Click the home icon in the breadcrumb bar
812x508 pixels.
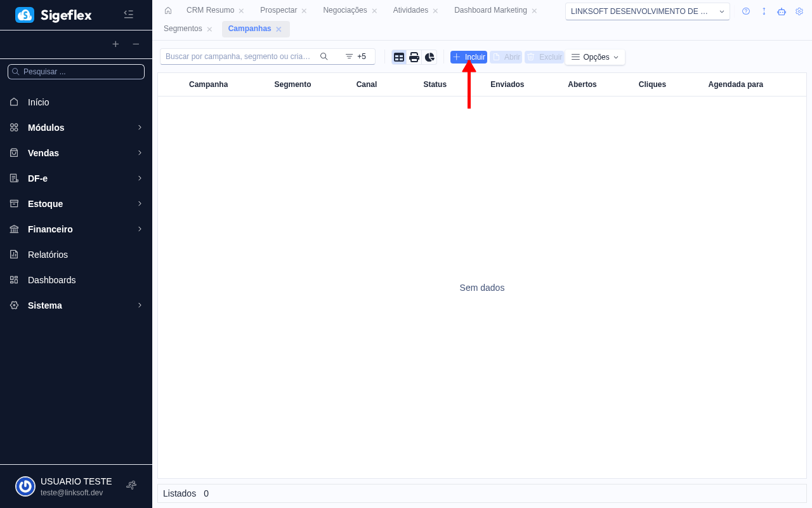tap(167, 10)
